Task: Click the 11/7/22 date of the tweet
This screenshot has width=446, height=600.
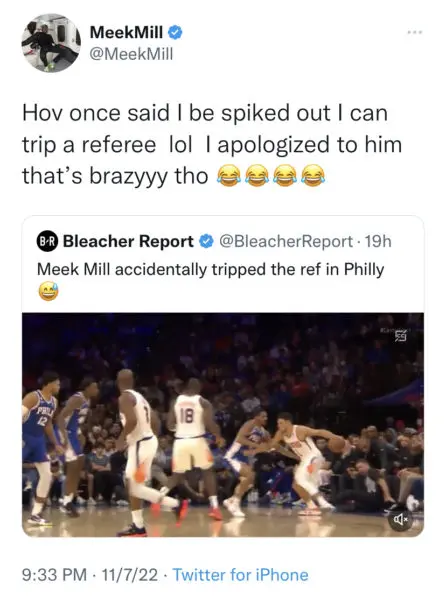Action: click(130, 575)
